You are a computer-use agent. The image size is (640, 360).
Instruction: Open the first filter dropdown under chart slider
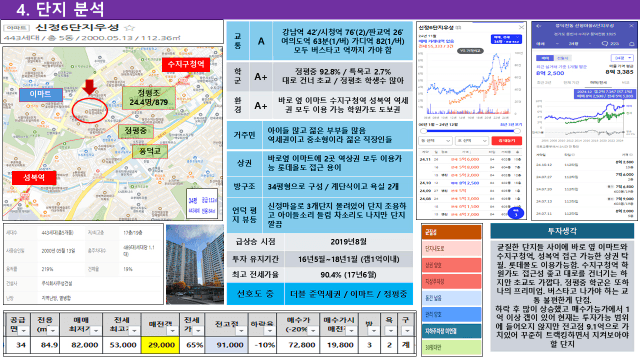[436, 141]
